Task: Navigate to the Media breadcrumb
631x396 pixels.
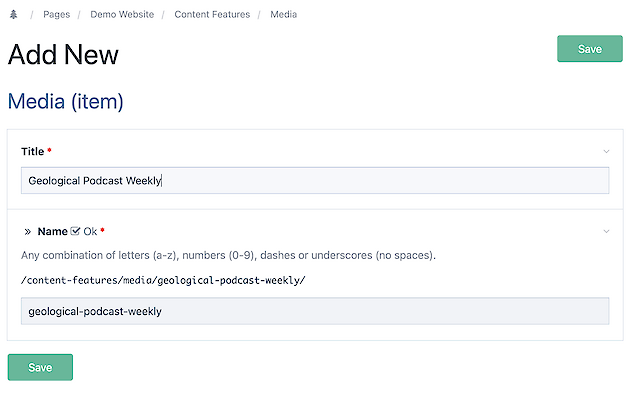Action: tap(284, 14)
